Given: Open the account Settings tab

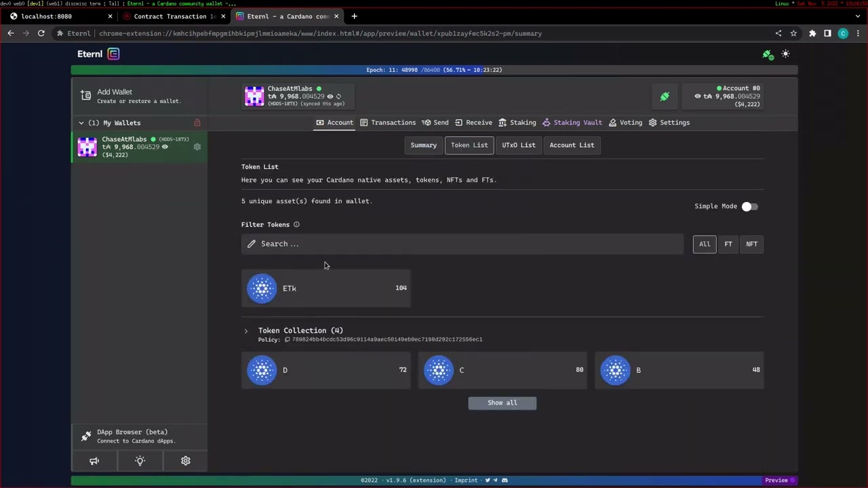Looking at the screenshot, I should pos(669,123).
